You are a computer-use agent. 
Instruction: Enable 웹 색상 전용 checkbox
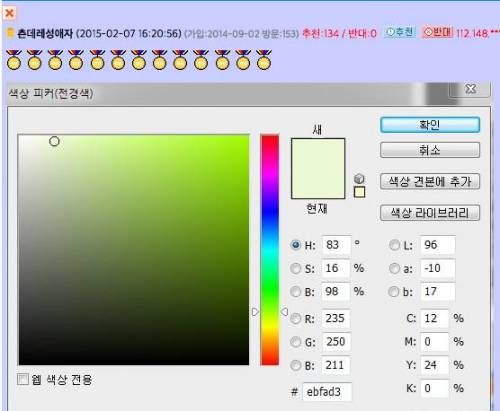point(23,379)
